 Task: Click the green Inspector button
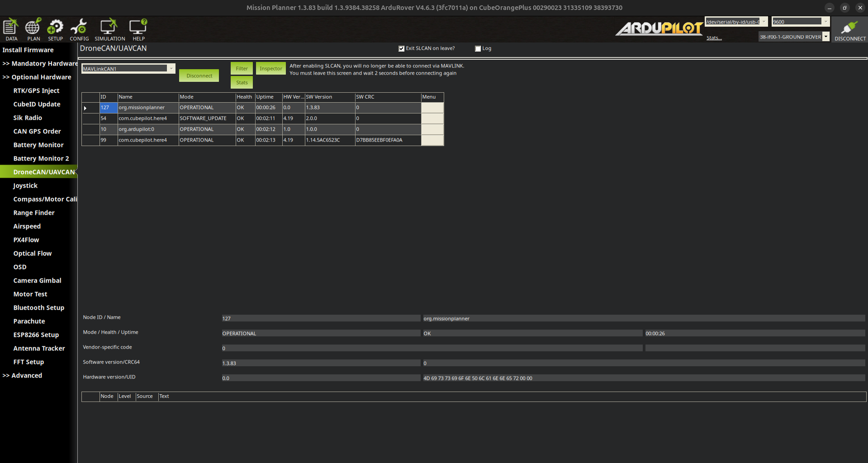[x=270, y=69]
